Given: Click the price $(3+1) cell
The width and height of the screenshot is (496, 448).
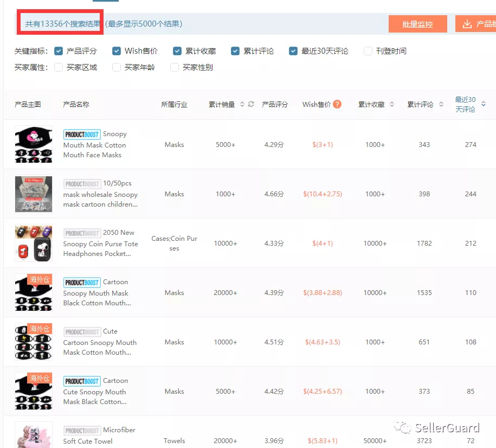Looking at the screenshot, I should (323, 145).
